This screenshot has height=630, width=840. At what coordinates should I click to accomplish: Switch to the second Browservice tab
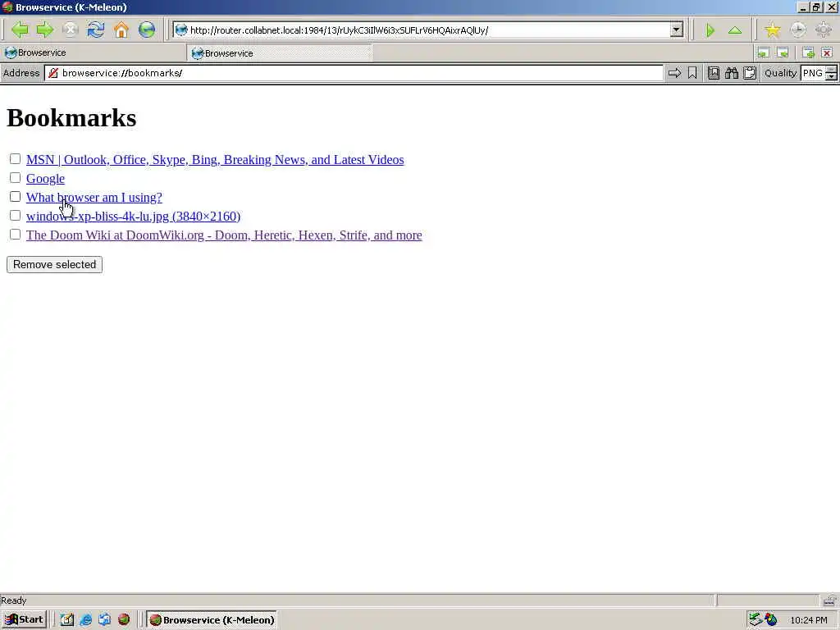point(279,53)
